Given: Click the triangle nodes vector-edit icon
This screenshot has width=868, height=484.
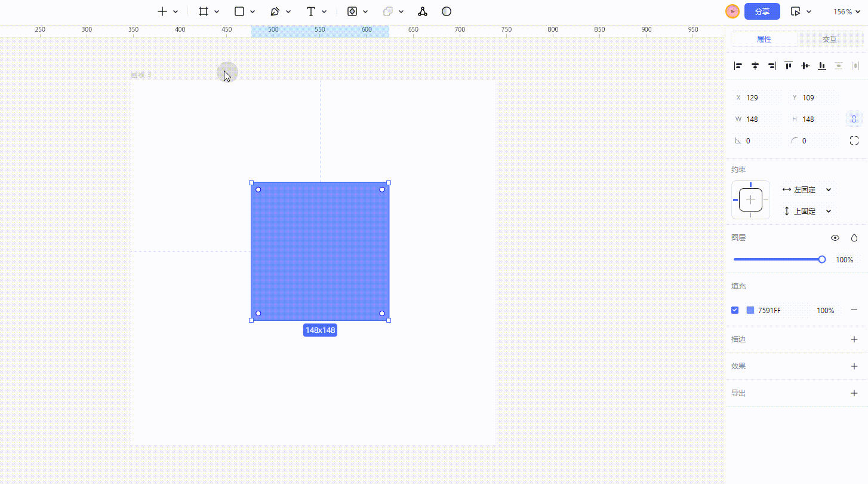Looking at the screenshot, I should tap(423, 11).
